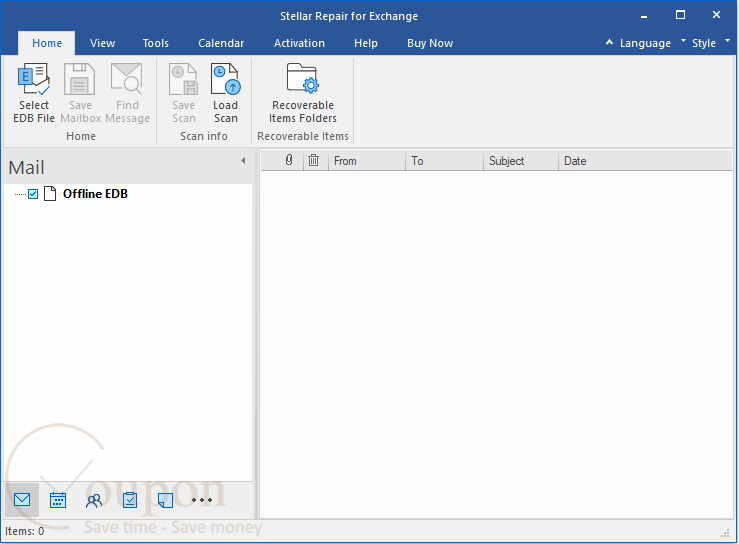Open the Buy Now tab

430,43
